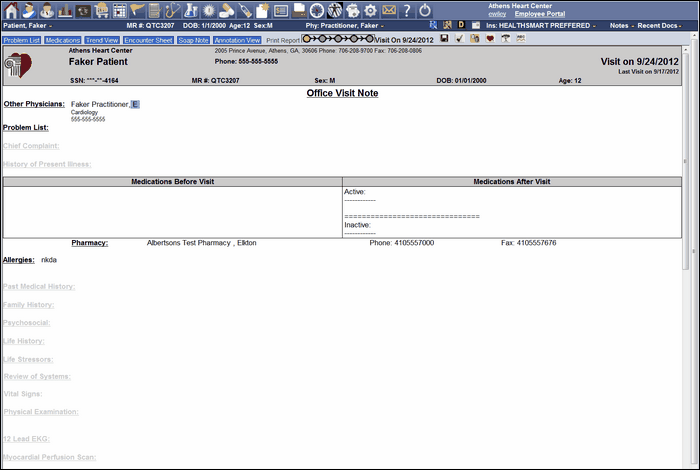The width and height of the screenshot is (700, 470).
Task: Switch to the Medications tab
Action: (62, 40)
